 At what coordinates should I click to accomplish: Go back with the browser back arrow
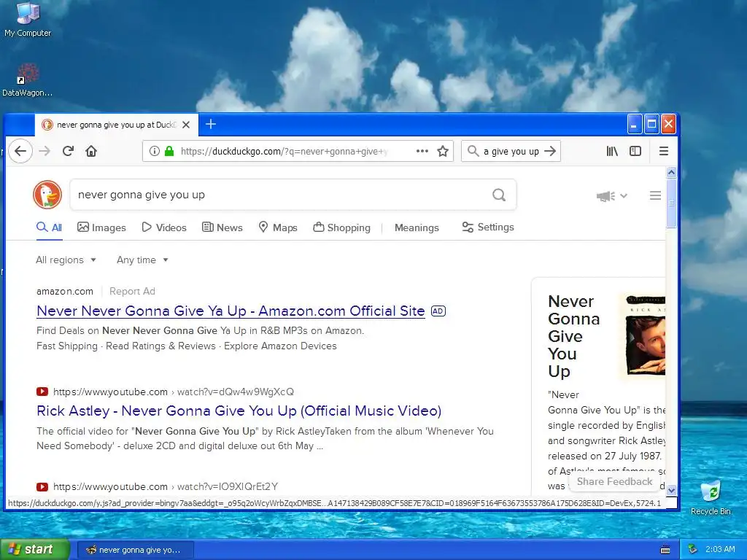tap(20, 152)
